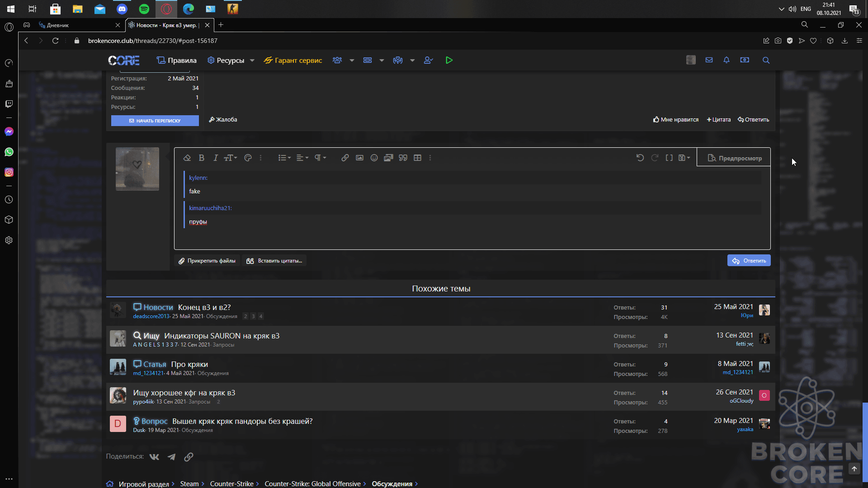Open Opera sidebar WhatsApp icon
Viewport: 868px width, 488px height.
9,152
